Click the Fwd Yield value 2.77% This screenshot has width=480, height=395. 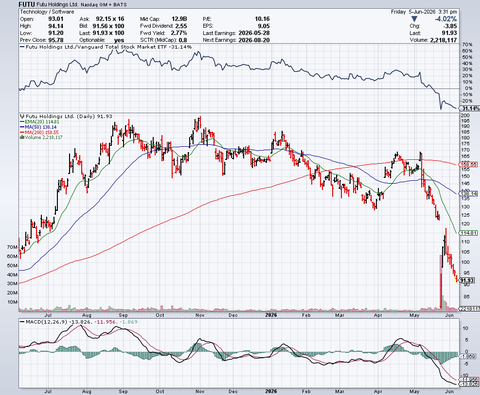point(179,33)
